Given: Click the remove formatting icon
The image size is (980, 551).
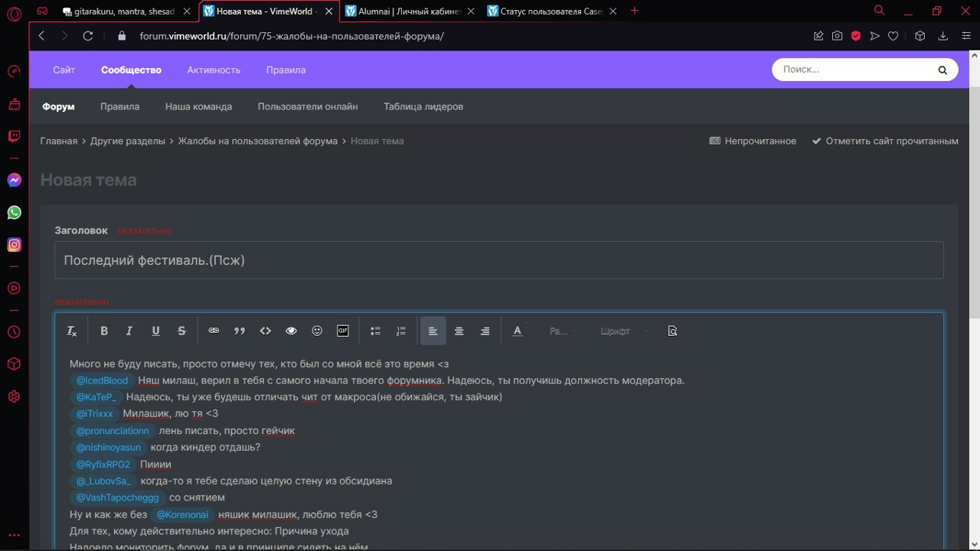Looking at the screenshot, I should click(72, 331).
